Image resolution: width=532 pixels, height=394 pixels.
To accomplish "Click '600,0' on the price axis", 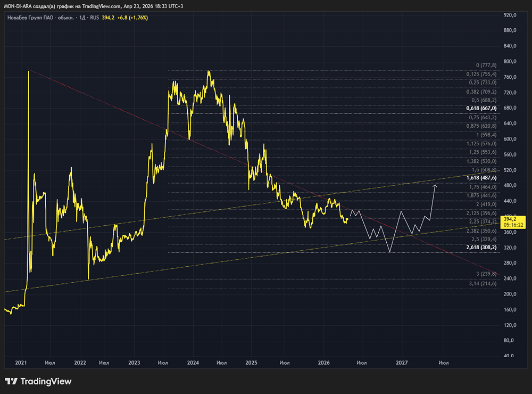I will pos(510,139).
